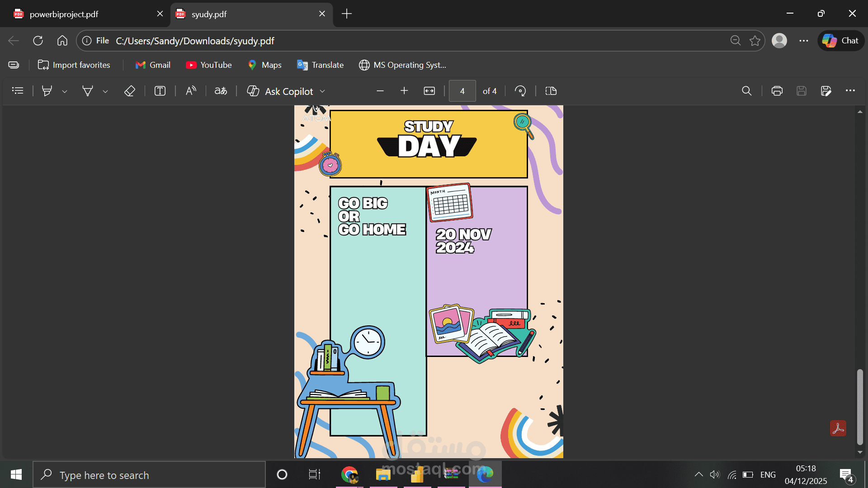Expand the Ask Copilot dropdown
The width and height of the screenshot is (868, 488).
[x=323, y=91]
